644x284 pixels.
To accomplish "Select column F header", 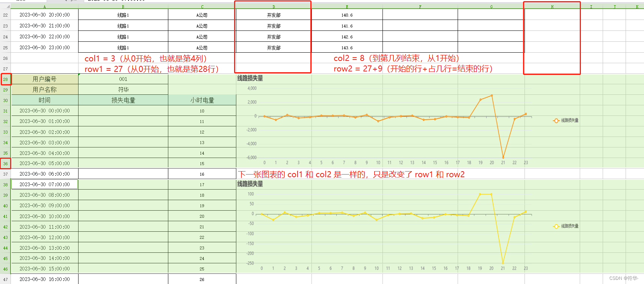I will (x=420, y=7).
